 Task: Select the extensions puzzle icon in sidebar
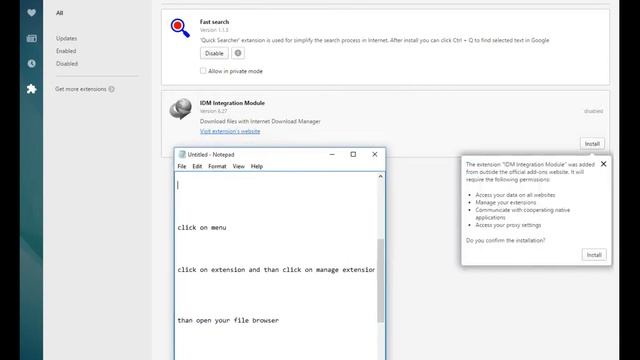point(31,89)
